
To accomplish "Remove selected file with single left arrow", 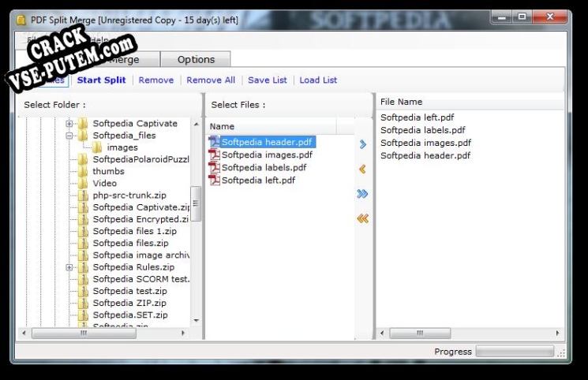I will pos(362,169).
